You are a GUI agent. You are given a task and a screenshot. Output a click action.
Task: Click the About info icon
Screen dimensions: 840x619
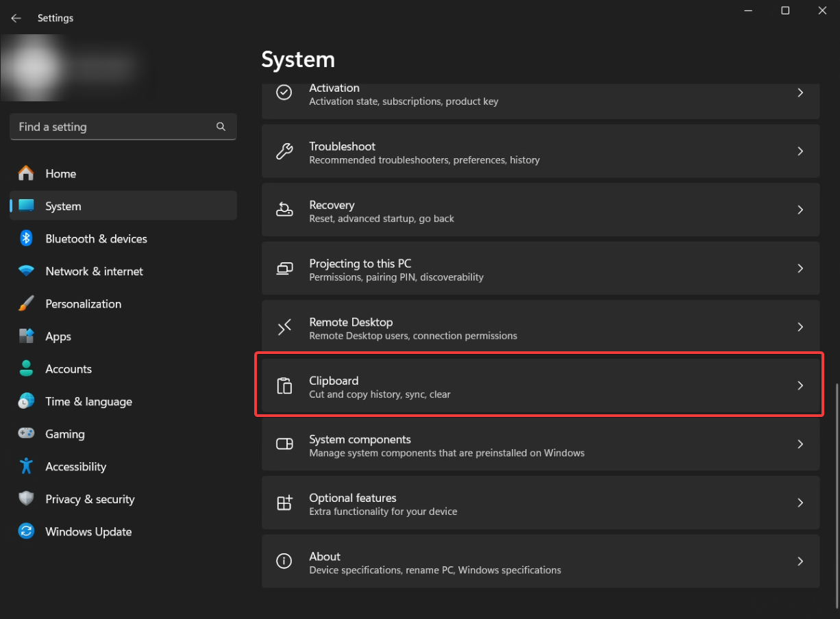[284, 561]
